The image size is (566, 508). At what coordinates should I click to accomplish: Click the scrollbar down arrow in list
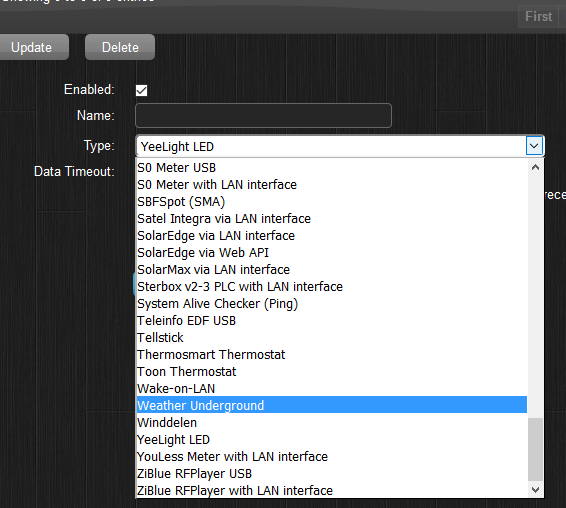click(x=536, y=490)
